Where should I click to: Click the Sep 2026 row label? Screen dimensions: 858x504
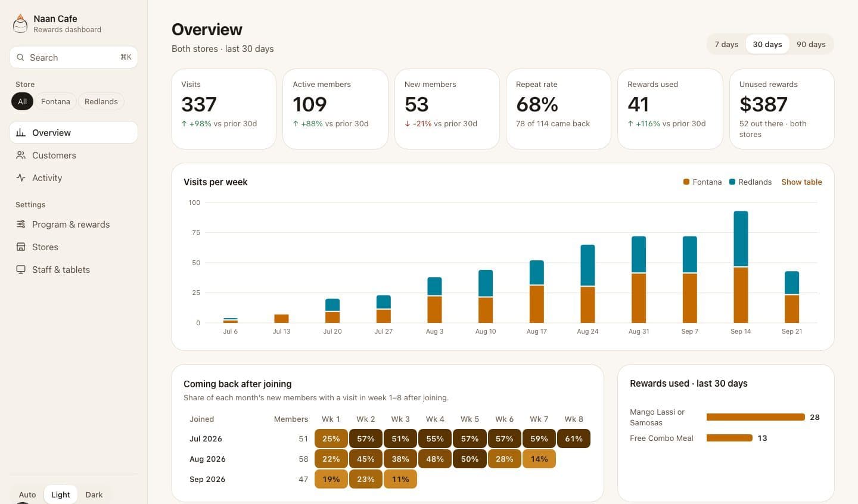(207, 479)
